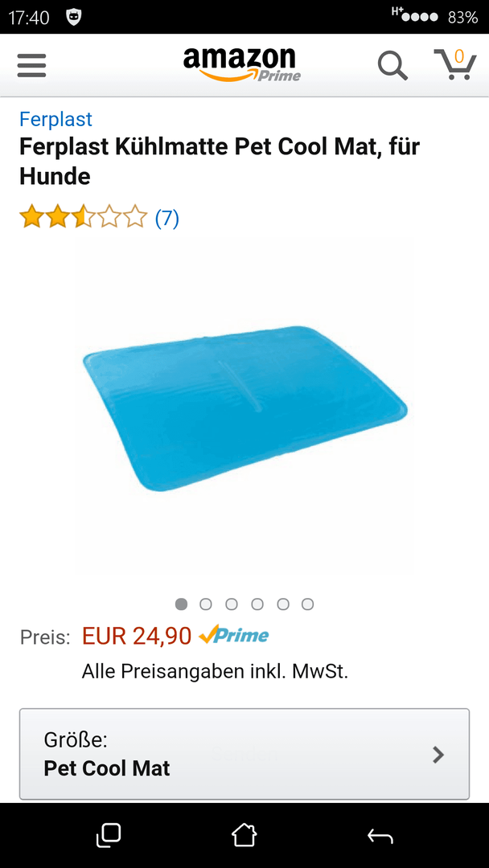Select the second image pagination dot
Image resolution: width=489 pixels, height=868 pixels.
click(206, 604)
